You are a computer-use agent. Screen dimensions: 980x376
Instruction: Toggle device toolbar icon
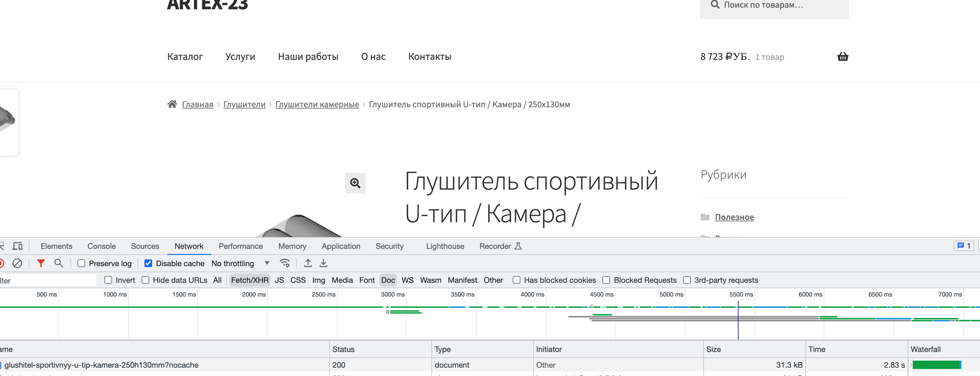(x=18, y=246)
